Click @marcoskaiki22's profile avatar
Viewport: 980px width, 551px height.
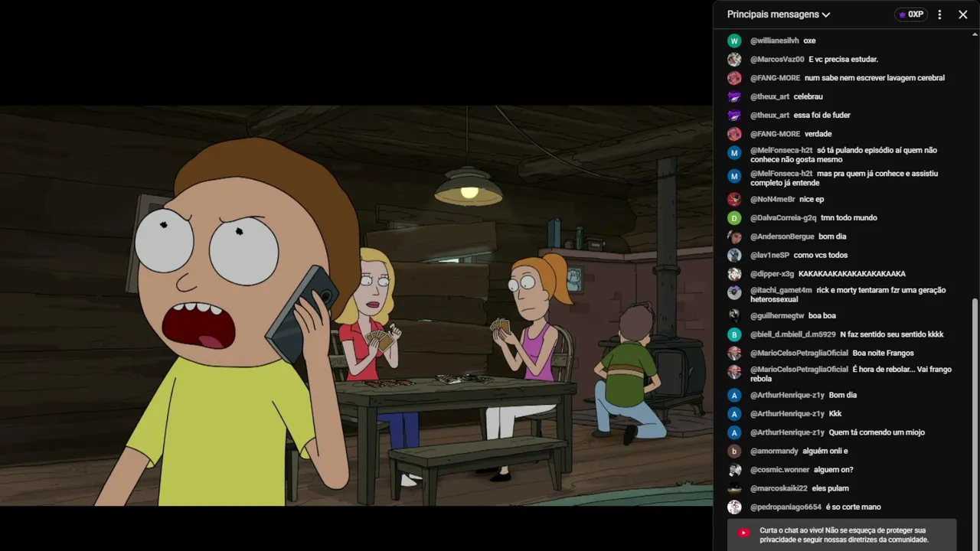(734, 488)
